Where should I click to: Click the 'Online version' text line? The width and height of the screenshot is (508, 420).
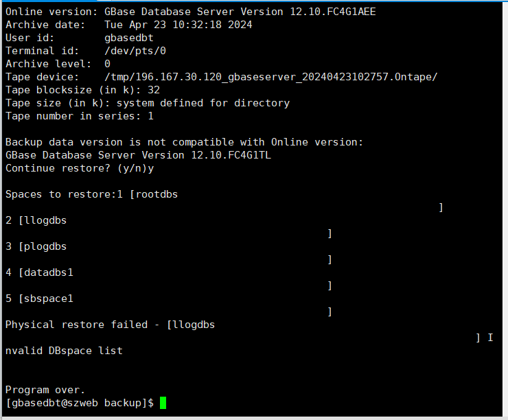(191, 12)
